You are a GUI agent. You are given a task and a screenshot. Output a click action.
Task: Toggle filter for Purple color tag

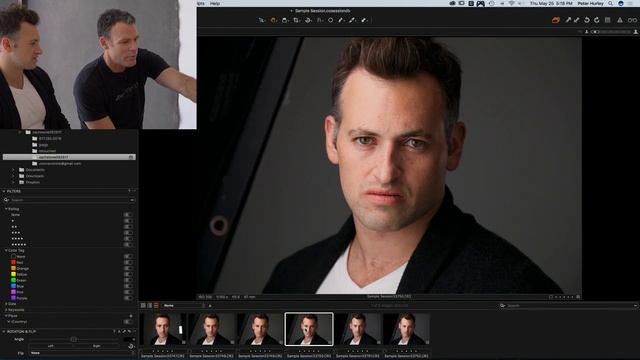tap(128, 298)
